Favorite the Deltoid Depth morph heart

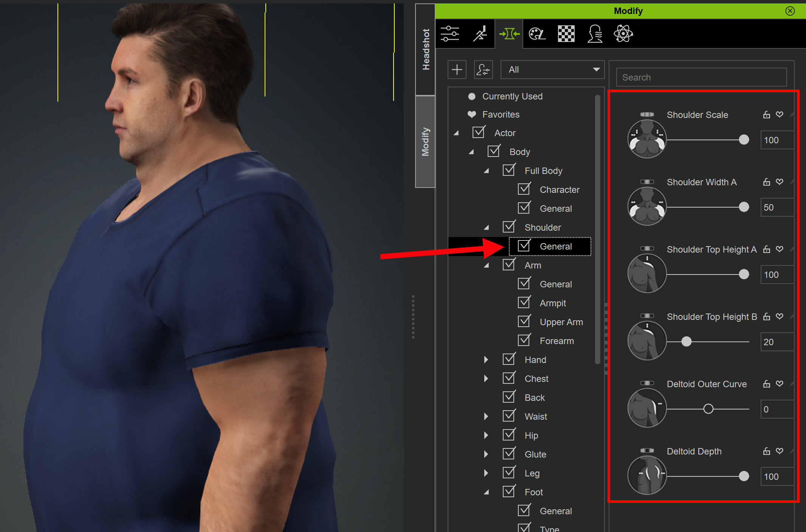pyautogui.click(x=780, y=451)
